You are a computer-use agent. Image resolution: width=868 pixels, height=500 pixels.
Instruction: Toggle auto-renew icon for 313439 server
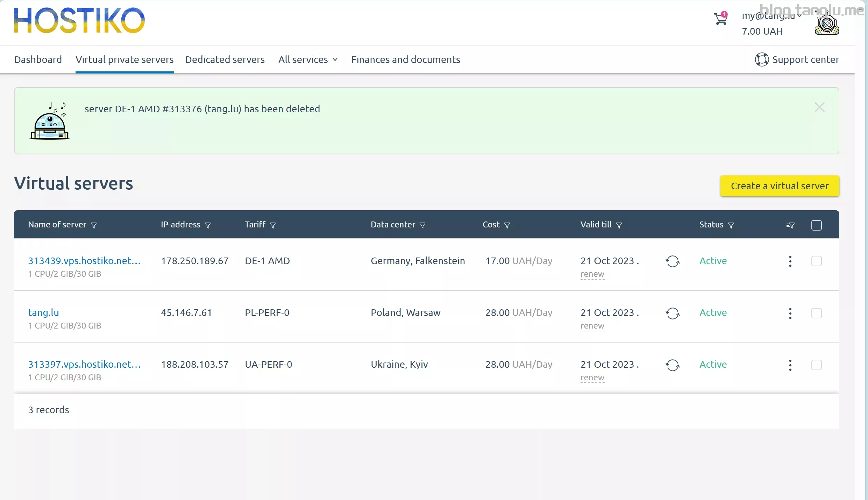click(x=673, y=261)
